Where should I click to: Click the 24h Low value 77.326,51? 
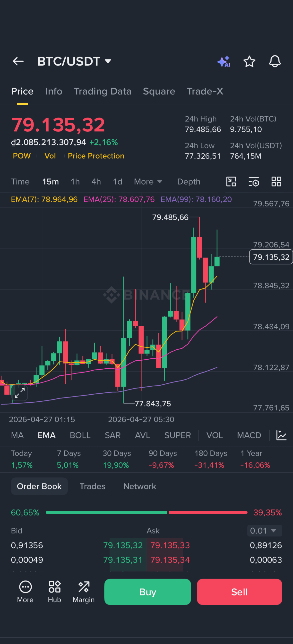click(x=203, y=156)
